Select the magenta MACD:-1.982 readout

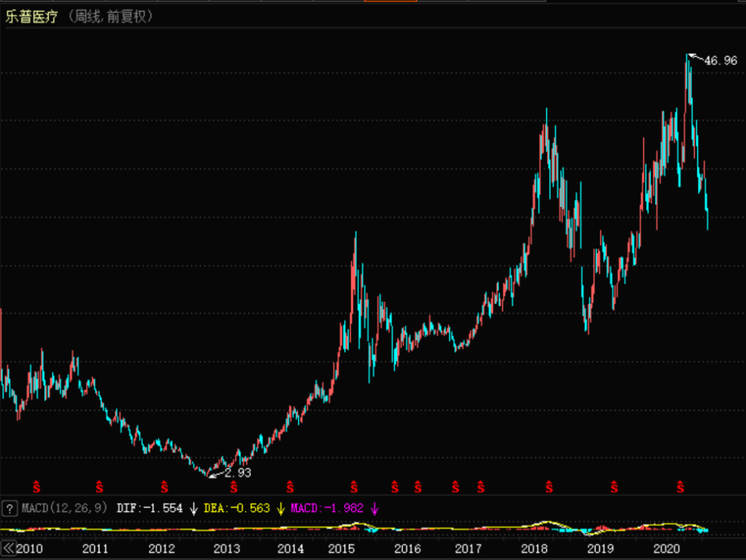[327, 509]
